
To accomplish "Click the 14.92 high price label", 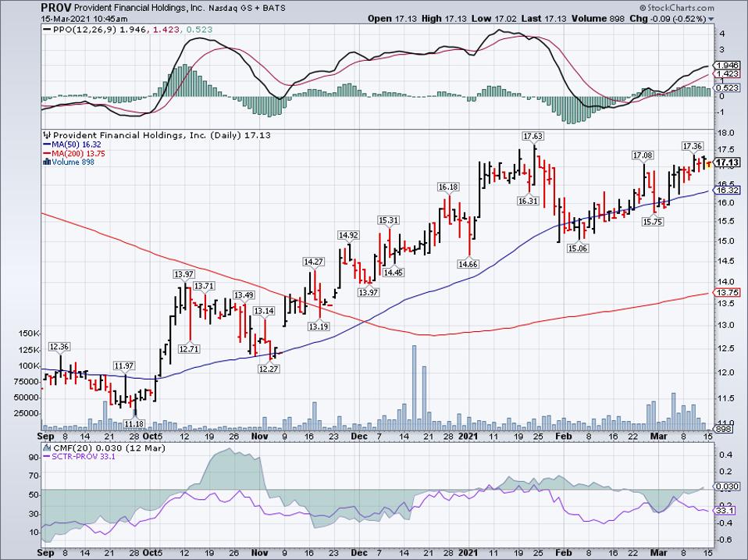I will click(x=348, y=235).
